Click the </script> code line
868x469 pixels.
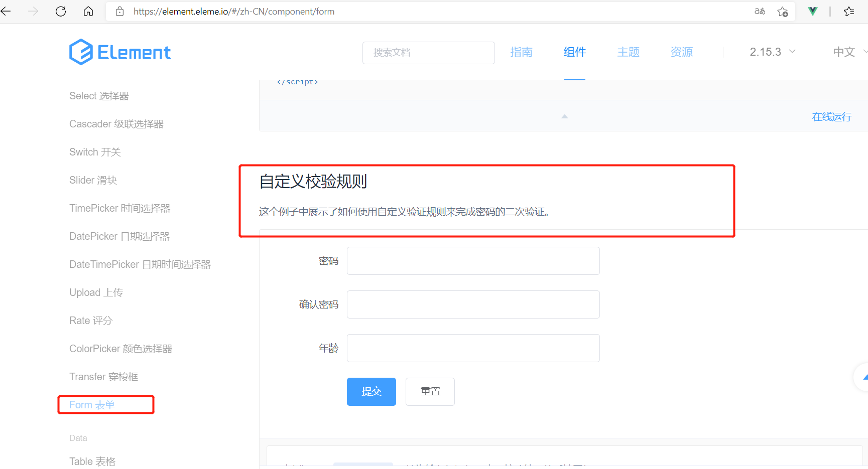pos(297,82)
